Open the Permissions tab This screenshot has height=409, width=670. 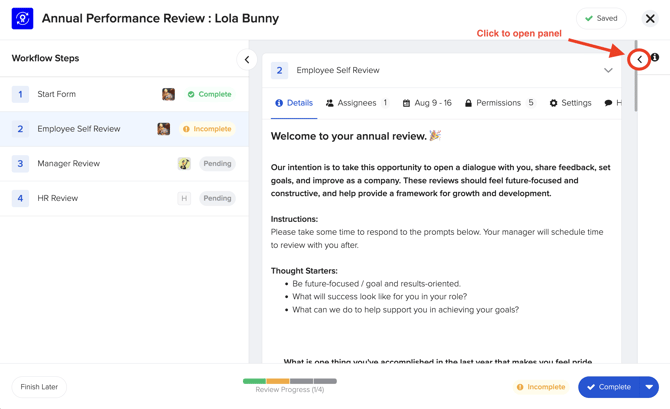498,103
